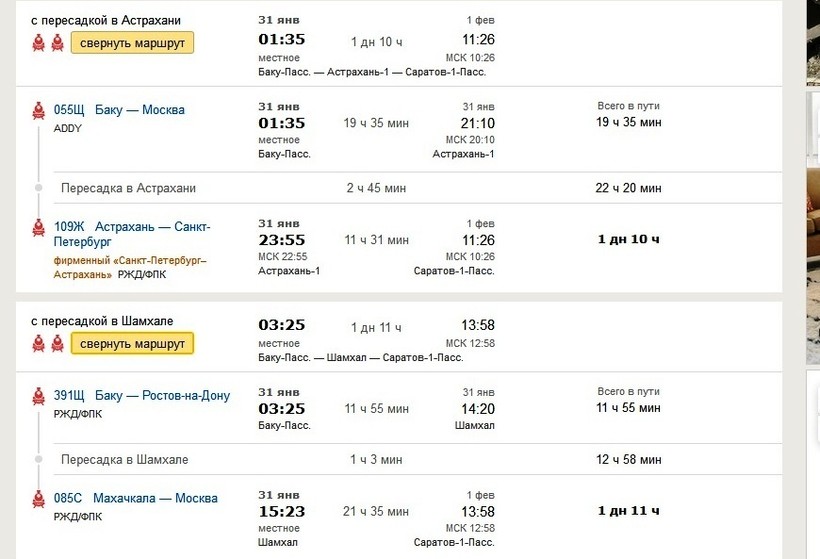Click train icon beside 391Щ Баку — Ростов-на-Дону
Screen dimensions: 820x559
click(x=38, y=395)
